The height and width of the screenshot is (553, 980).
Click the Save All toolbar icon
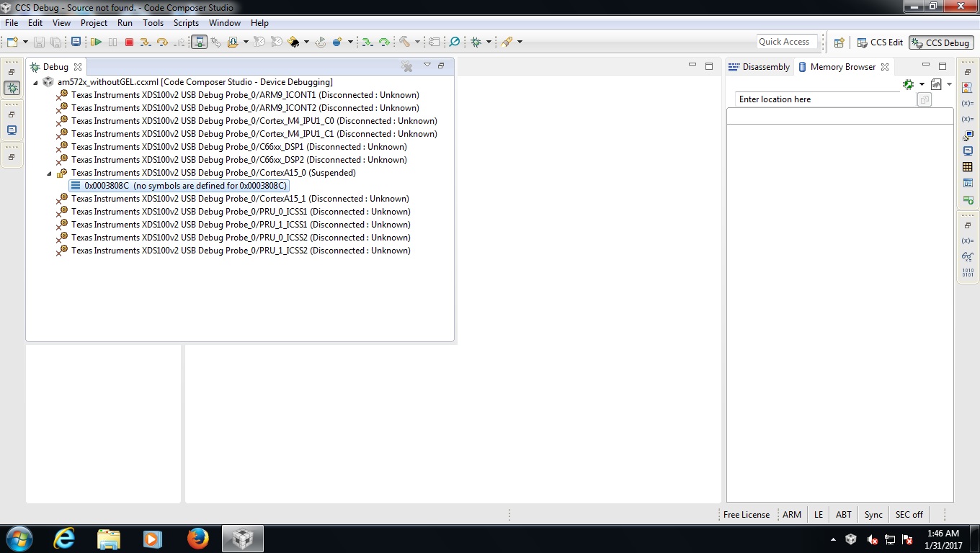tap(55, 42)
